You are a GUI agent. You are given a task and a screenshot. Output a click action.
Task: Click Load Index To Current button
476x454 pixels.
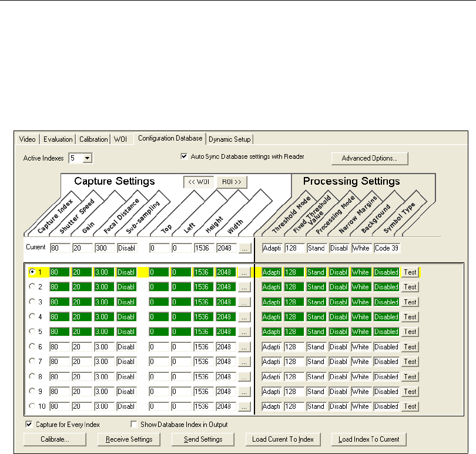click(369, 439)
